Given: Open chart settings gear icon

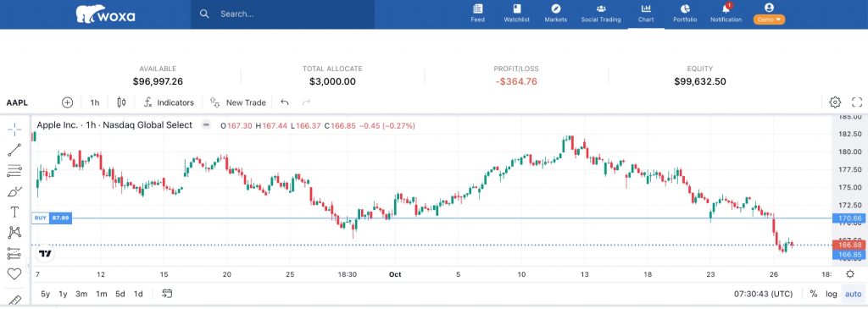Looking at the screenshot, I should click(835, 102).
